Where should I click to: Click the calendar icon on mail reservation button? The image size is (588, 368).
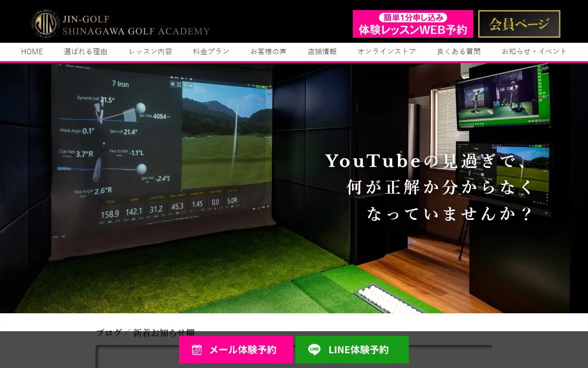(197, 350)
